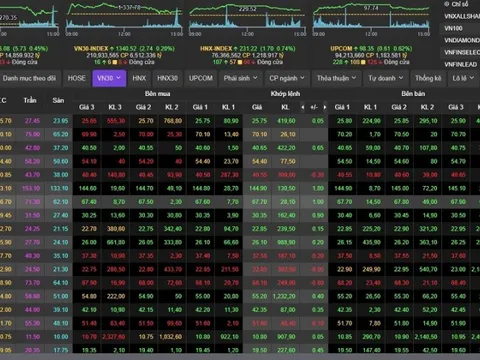Expand the CP ngành dropdown
480x360 pixels.
tap(287, 78)
